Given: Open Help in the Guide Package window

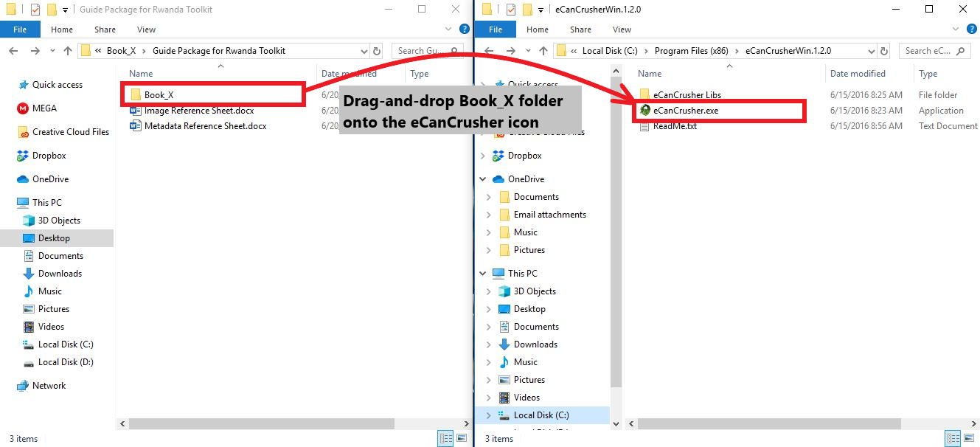Looking at the screenshot, I should pos(465,30).
